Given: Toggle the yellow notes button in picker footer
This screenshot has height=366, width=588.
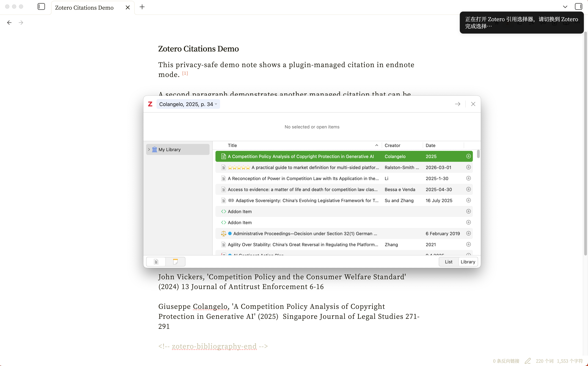Looking at the screenshot, I should [175, 262].
